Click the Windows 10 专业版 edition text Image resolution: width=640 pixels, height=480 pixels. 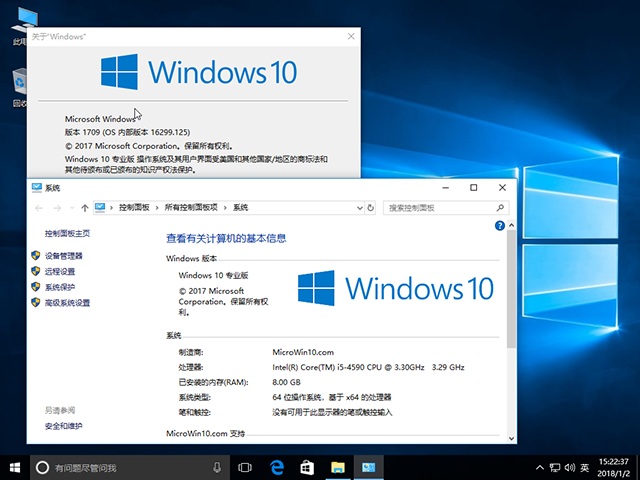coord(213,276)
